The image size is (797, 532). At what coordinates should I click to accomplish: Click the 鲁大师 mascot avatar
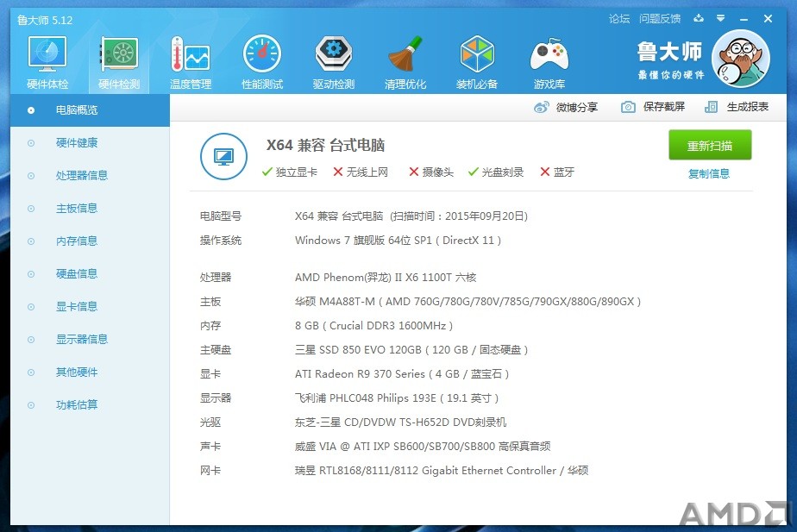[741, 59]
